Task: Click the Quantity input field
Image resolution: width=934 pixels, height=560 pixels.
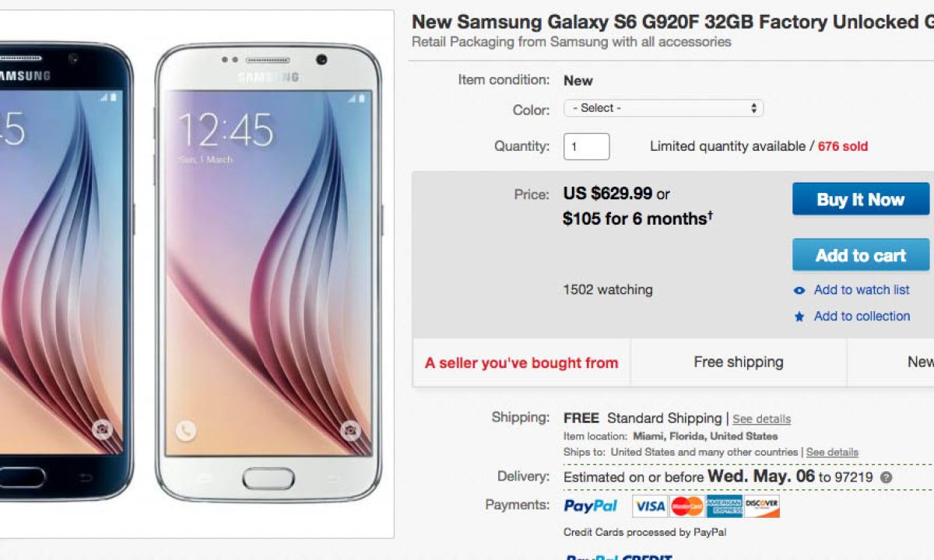Action: point(586,146)
